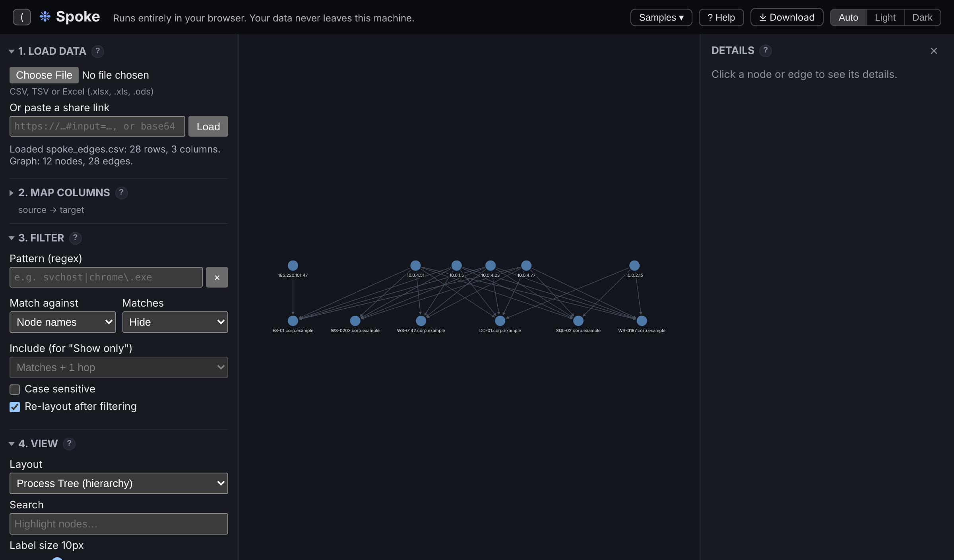
Task: Click the share link input field
Action: [97, 126]
